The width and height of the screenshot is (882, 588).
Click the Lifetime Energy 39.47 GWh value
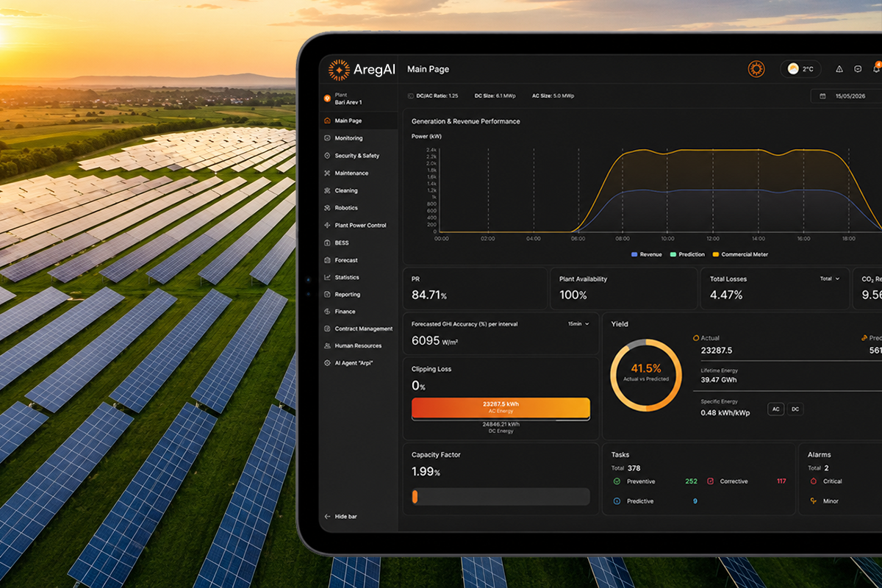pos(719,380)
